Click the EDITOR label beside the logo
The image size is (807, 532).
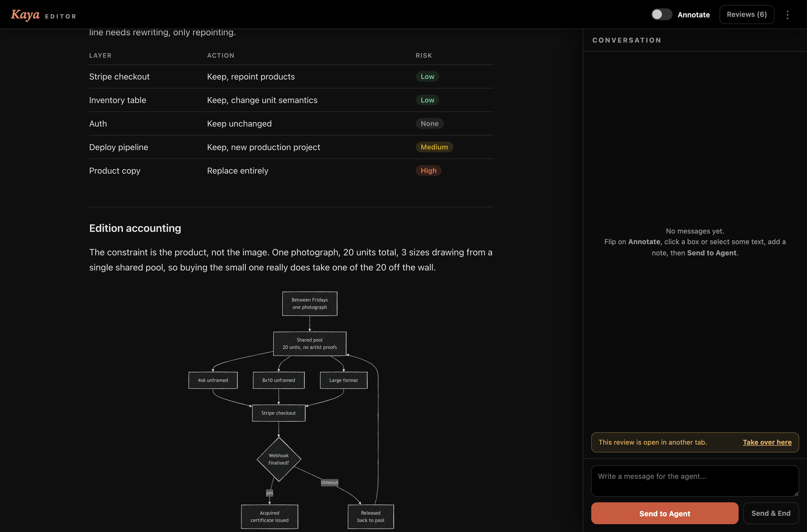[61, 16]
